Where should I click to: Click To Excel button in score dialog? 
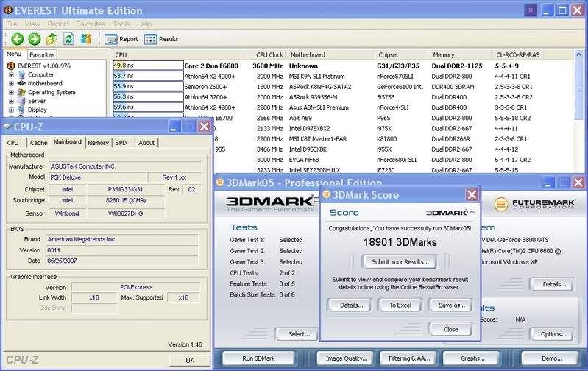(400, 305)
